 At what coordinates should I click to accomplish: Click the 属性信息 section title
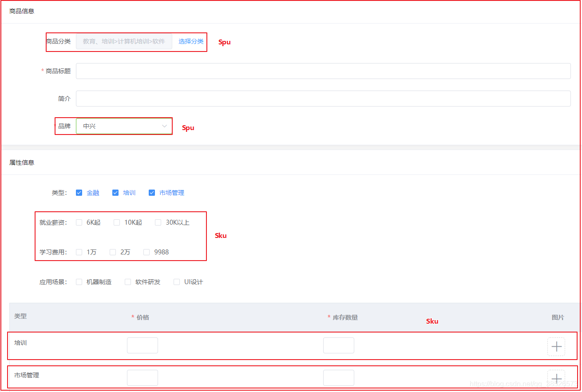[x=22, y=162]
